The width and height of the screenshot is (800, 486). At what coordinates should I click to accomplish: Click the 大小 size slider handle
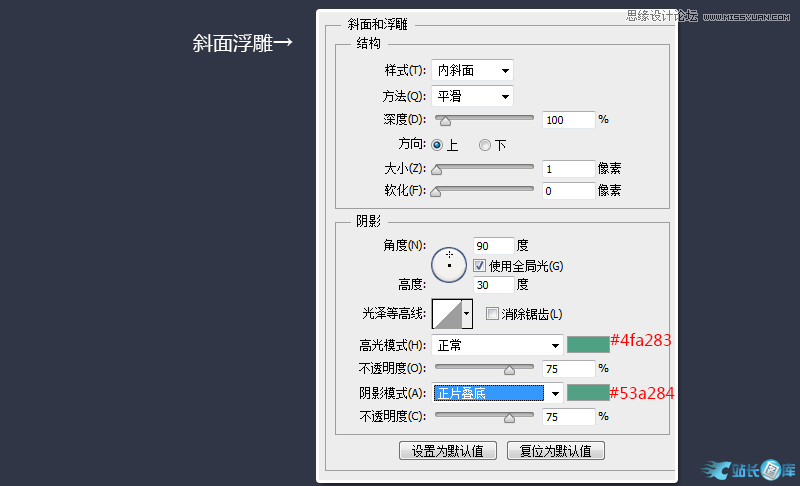pyautogui.click(x=436, y=169)
